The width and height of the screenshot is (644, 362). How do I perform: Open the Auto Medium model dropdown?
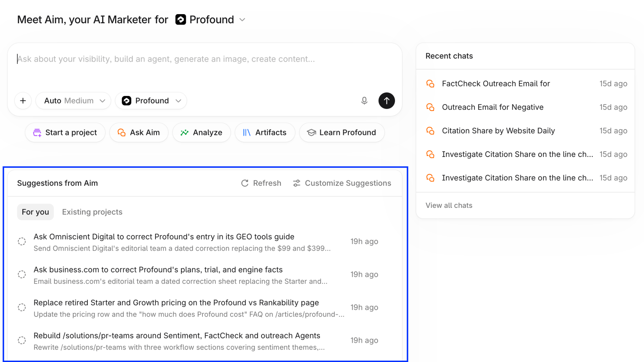tap(73, 101)
